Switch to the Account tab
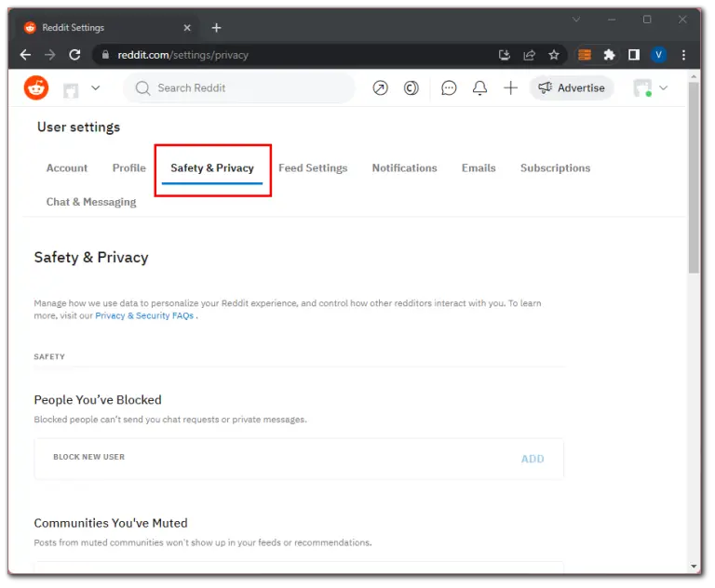The height and width of the screenshot is (588, 715). tap(67, 168)
